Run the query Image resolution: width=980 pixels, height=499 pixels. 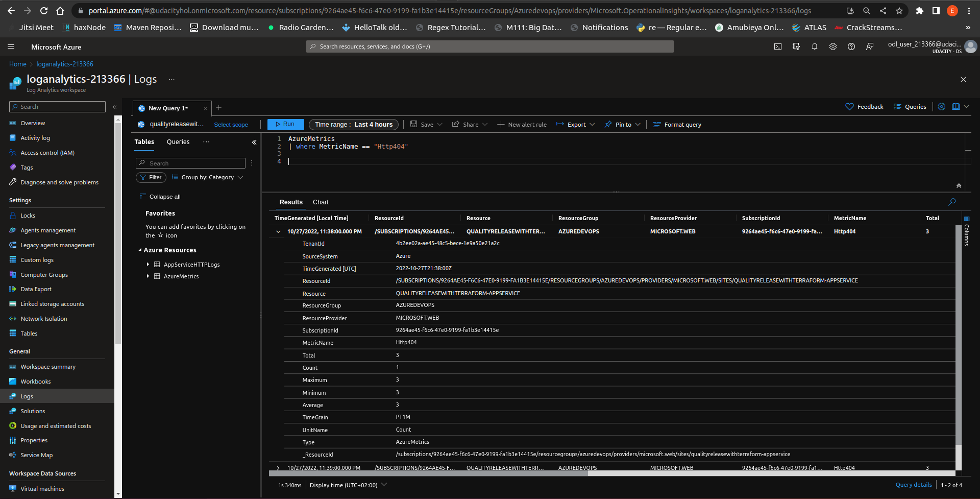pyautogui.click(x=285, y=124)
